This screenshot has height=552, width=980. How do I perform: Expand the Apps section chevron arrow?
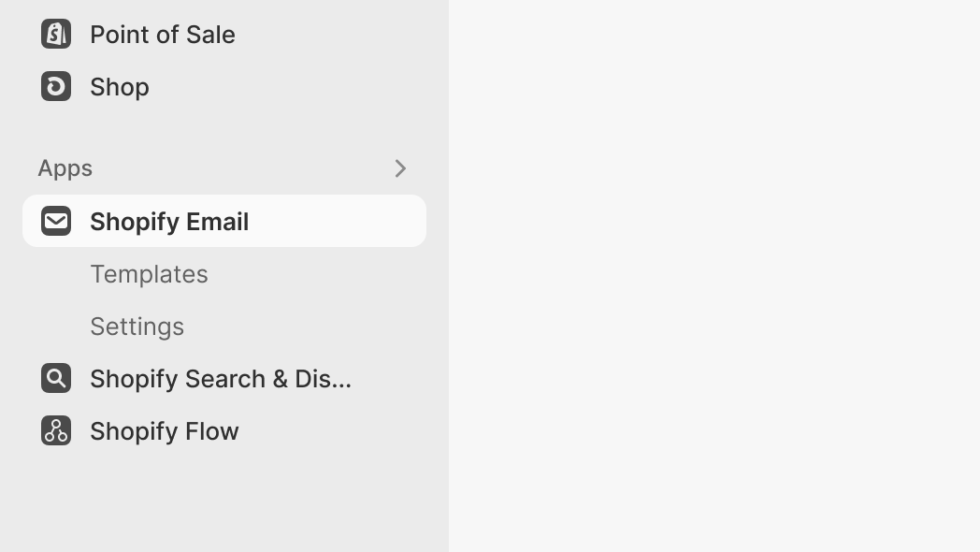(400, 168)
